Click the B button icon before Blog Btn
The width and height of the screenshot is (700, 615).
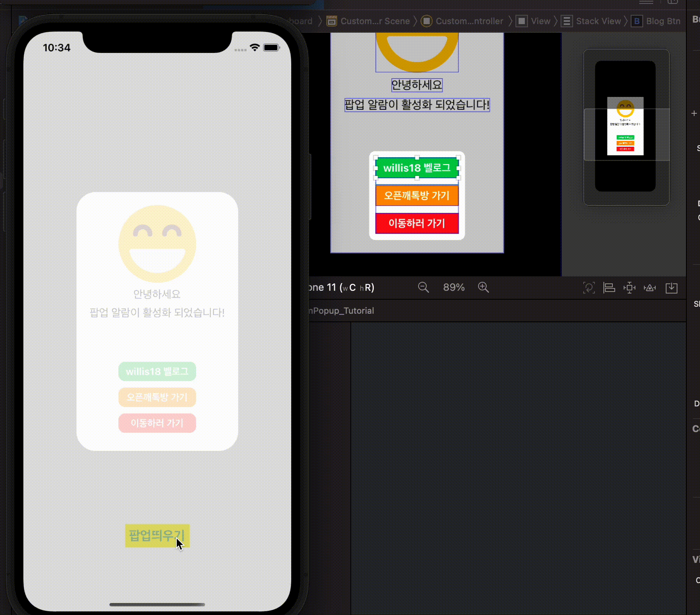click(x=637, y=21)
